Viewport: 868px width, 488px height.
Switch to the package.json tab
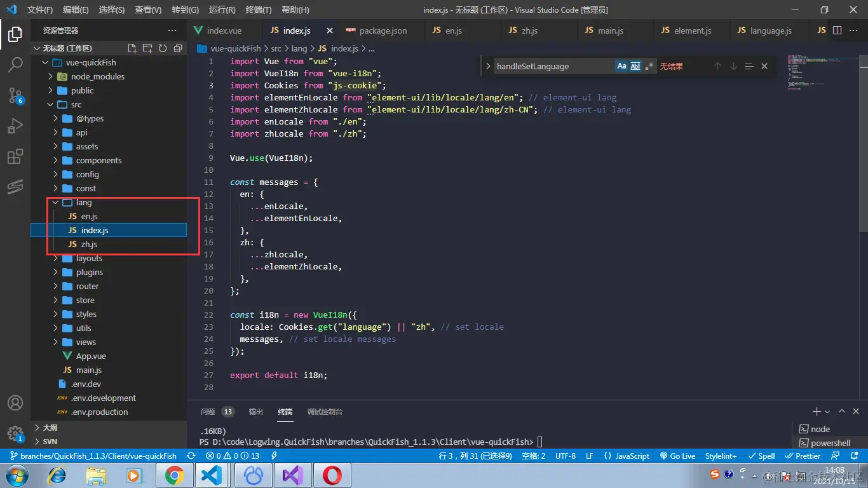pos(383,30)
